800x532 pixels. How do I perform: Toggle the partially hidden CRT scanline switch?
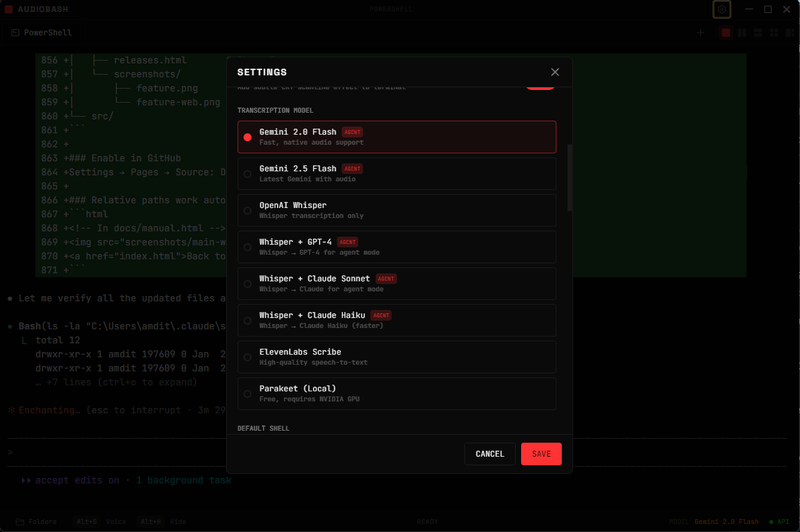tap(540, 88)
